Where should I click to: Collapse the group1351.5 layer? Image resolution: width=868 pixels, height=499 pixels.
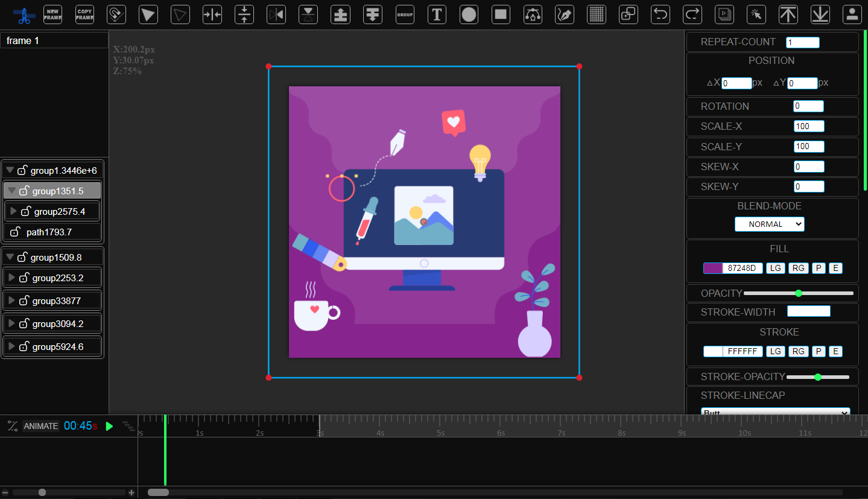point(12,191)
